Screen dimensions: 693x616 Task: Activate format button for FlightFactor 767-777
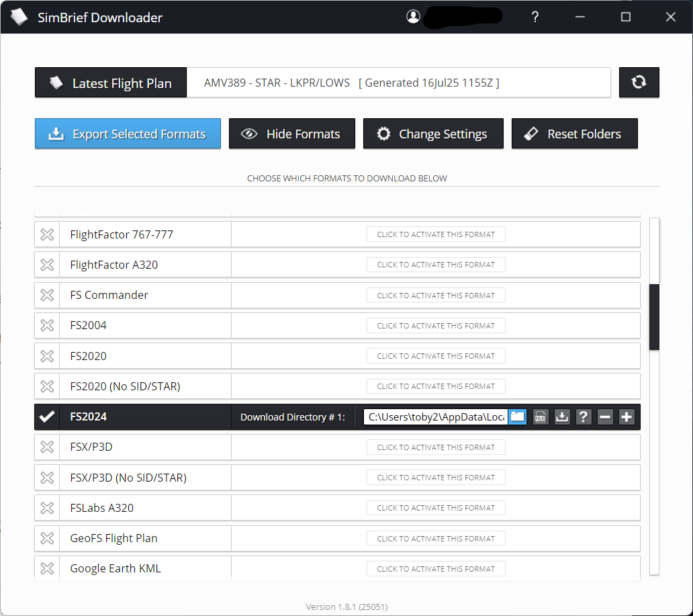coord(436,234)
